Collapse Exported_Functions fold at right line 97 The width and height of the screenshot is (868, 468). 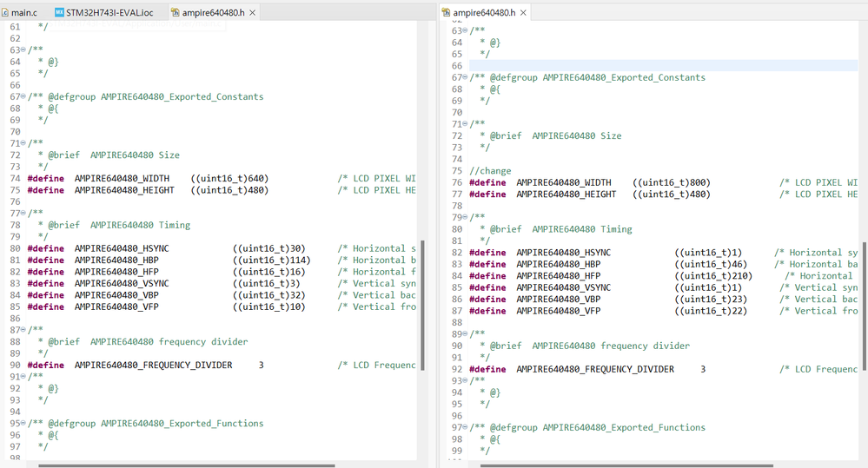click(465, 427)
